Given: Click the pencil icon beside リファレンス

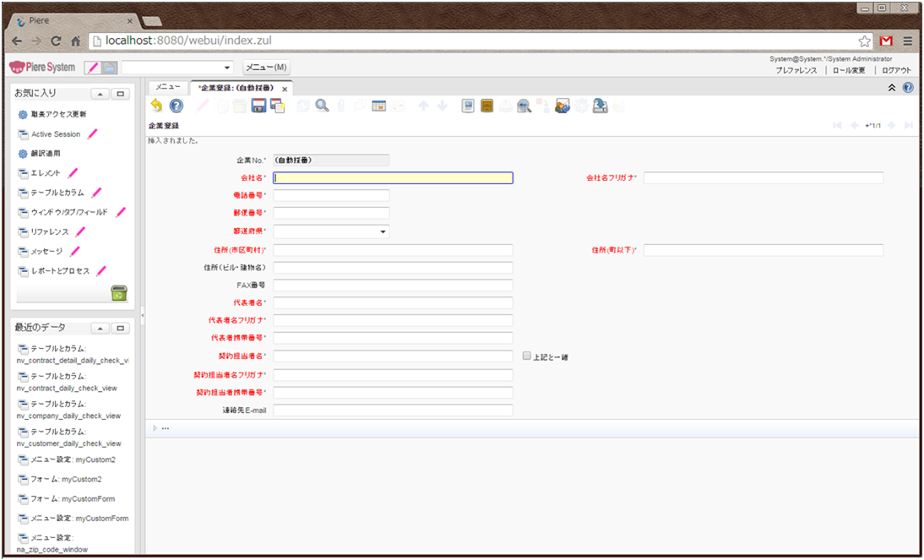Looking at the screenshot, I should (x=80, y=232).
